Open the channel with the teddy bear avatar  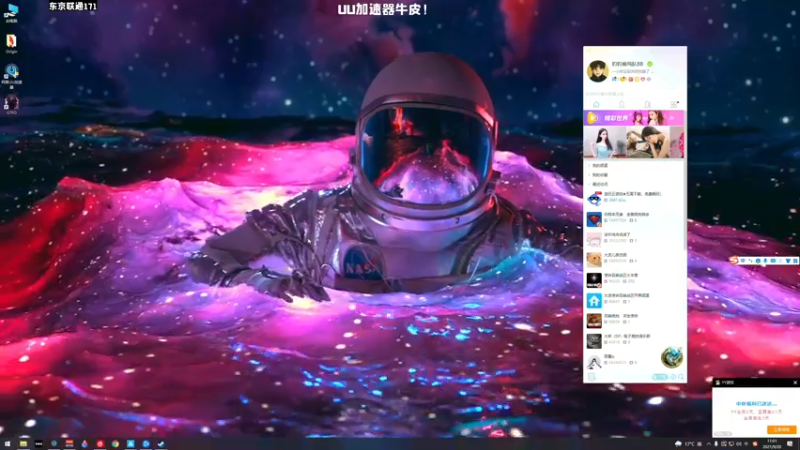(x=634, y=259)
